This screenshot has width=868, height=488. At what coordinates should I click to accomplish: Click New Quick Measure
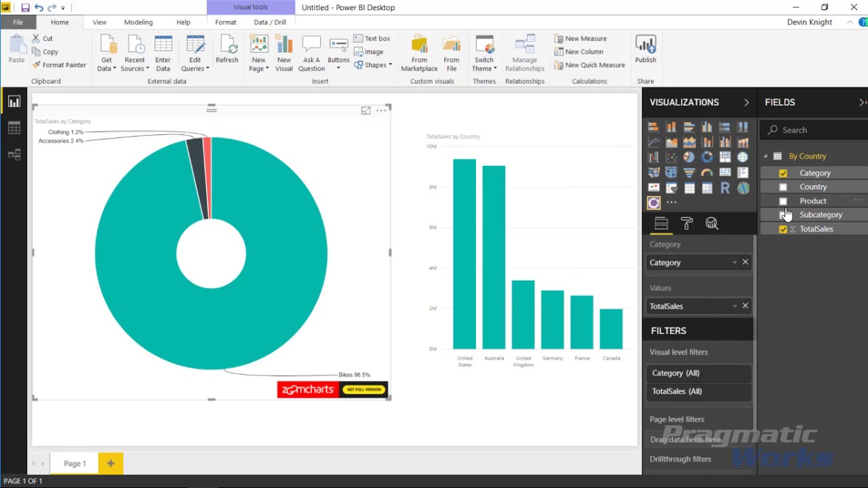(589, 65)
